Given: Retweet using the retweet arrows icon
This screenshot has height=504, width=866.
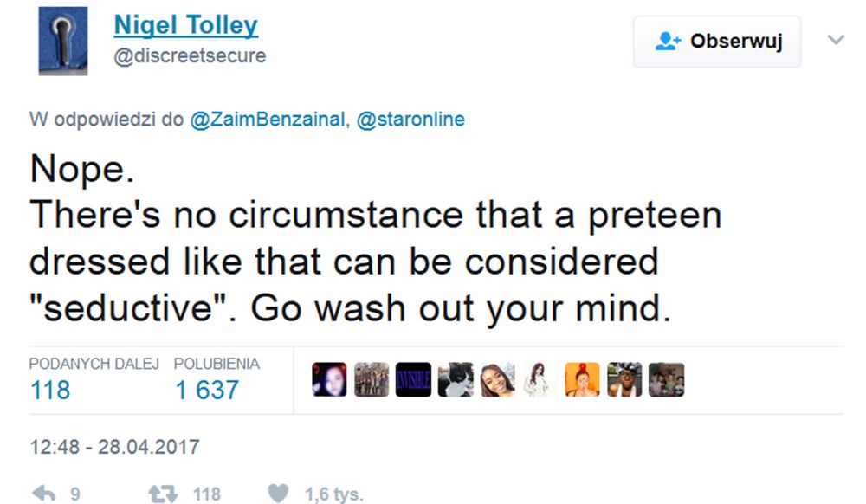Looking at the screenshot, I should (x=162, y=494).
